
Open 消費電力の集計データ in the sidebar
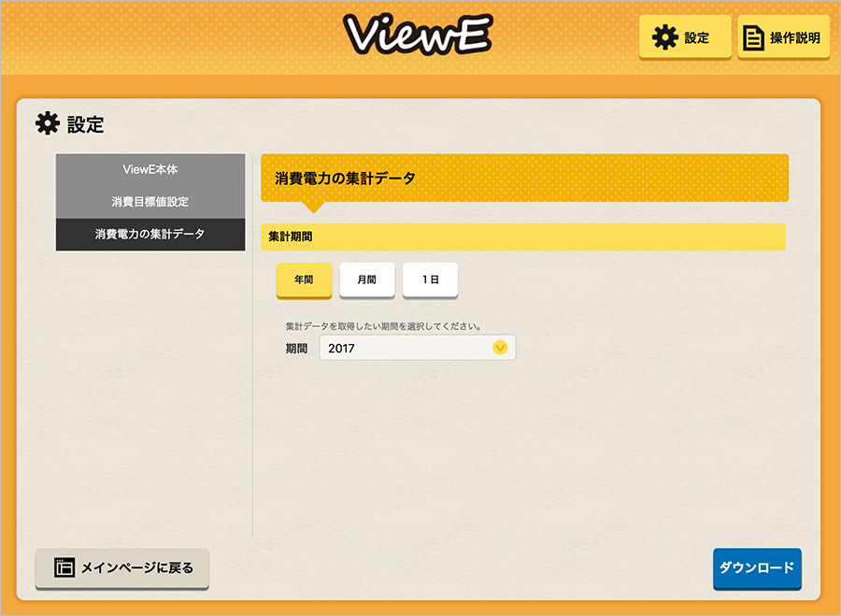click(x=150, y=234)
